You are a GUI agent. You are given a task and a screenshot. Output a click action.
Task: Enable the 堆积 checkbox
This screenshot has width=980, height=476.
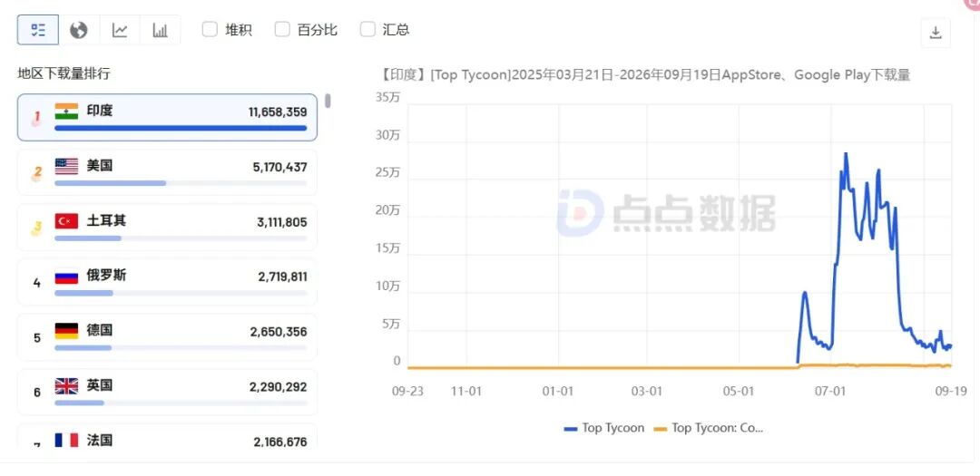pos(210,29)
